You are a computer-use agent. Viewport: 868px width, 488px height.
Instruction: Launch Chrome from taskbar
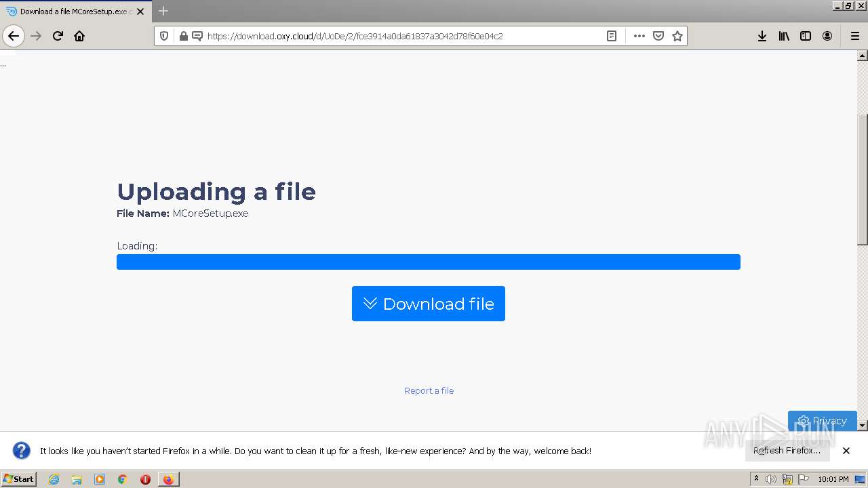123,479
